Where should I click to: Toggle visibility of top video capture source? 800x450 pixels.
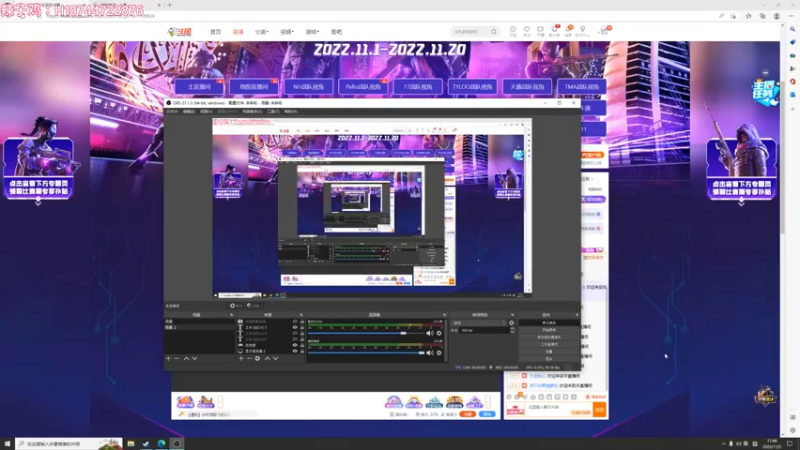tap(294, 321)
